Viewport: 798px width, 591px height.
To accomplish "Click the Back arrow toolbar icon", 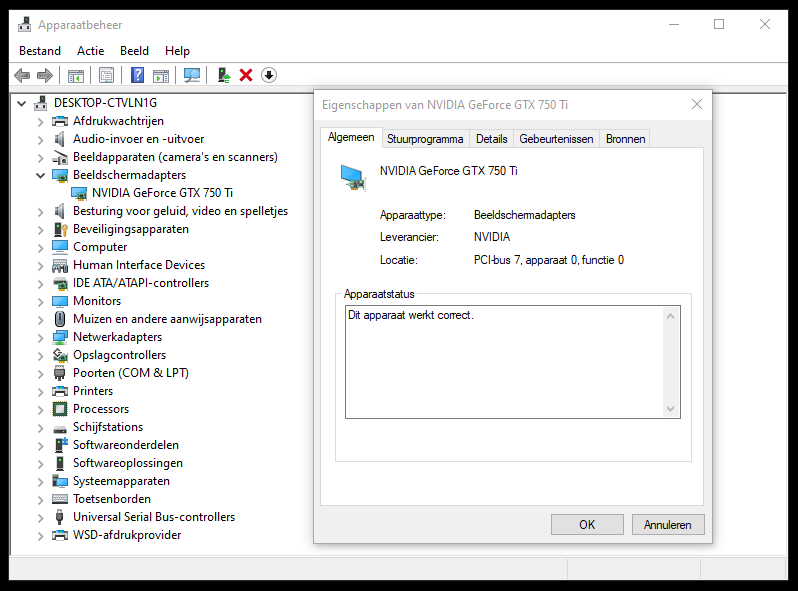I will pos(22,75).
